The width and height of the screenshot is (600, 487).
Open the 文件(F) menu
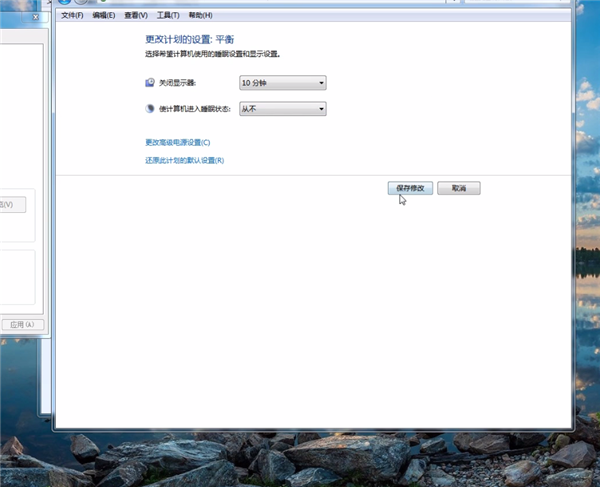tap(72, 15)
